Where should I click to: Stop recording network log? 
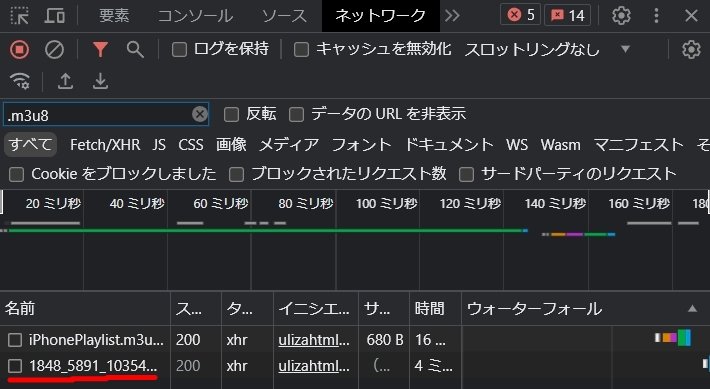tap(19, 49)
